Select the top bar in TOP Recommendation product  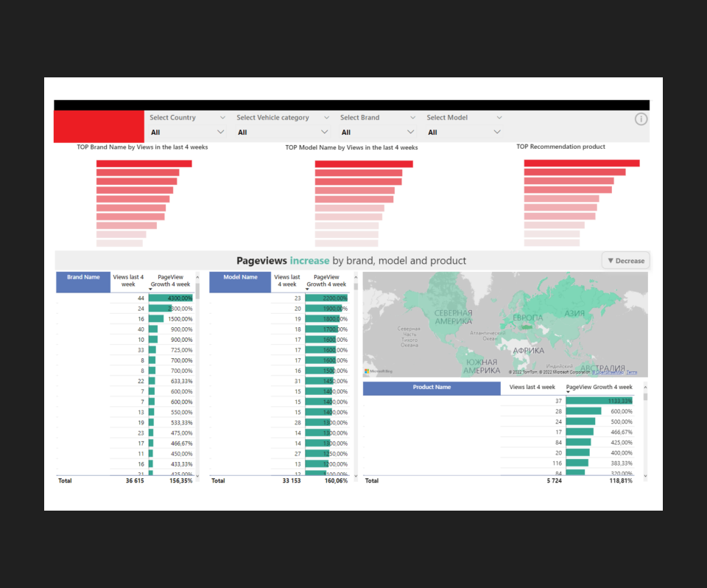coord(582,164)
